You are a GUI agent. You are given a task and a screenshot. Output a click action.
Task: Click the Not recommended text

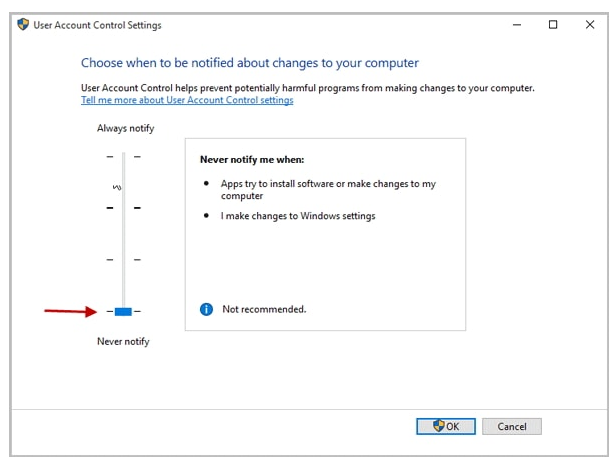[264, 310]
